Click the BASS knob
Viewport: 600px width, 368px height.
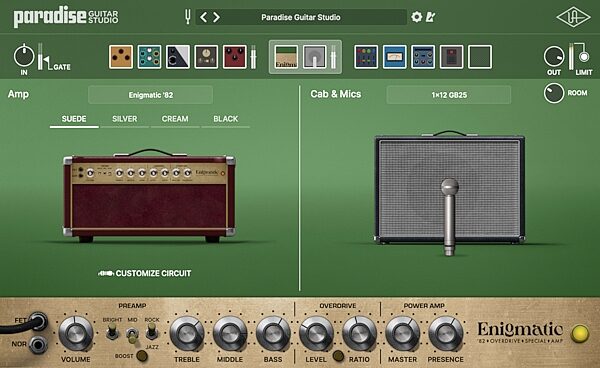click(x=273, y=334)
